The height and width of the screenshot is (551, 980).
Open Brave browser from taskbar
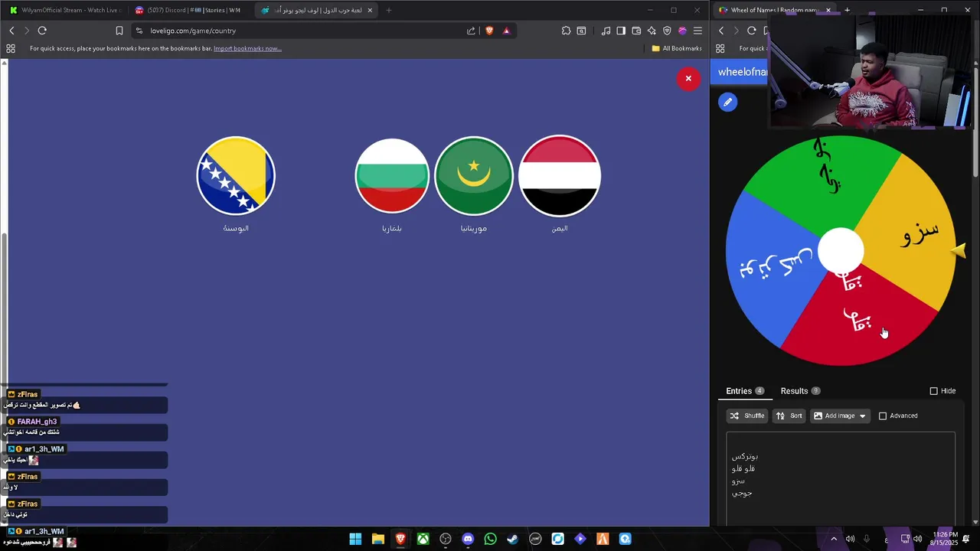pos(400,539)
